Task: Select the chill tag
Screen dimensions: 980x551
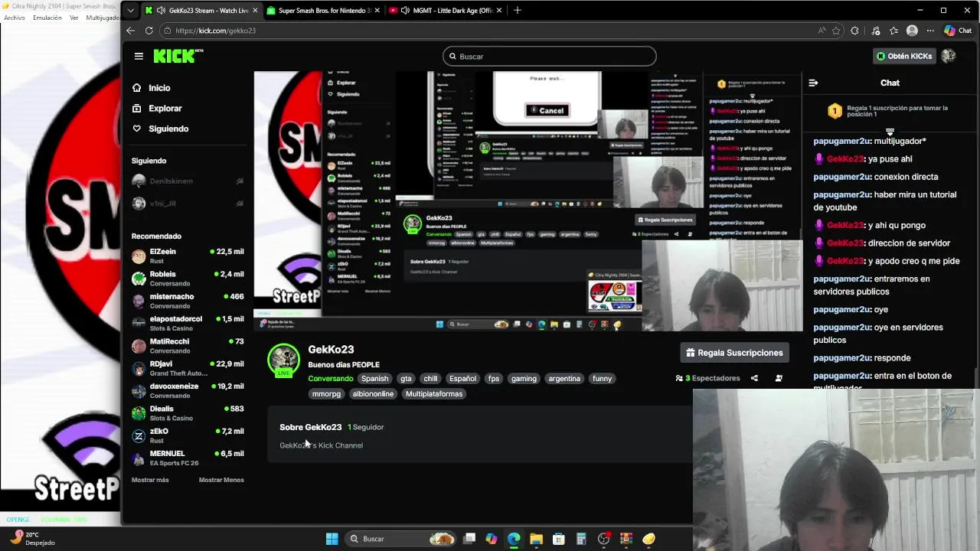Action: (x=430, y=379)
